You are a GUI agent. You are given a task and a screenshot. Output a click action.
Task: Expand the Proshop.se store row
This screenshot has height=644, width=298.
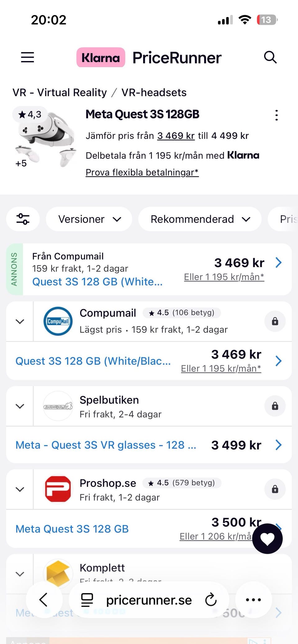pyautogui.click(x=20, y=489)
